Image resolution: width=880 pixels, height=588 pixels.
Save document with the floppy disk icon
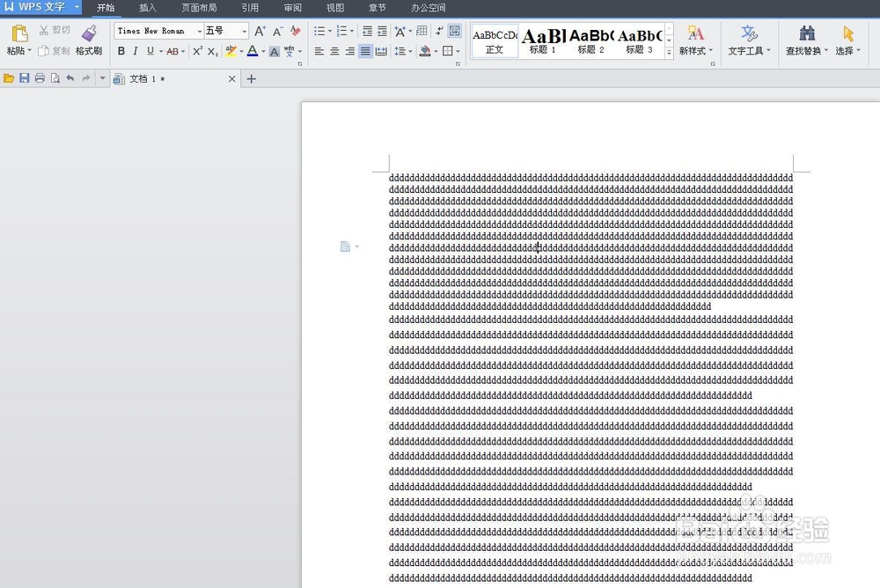[24, 78]
